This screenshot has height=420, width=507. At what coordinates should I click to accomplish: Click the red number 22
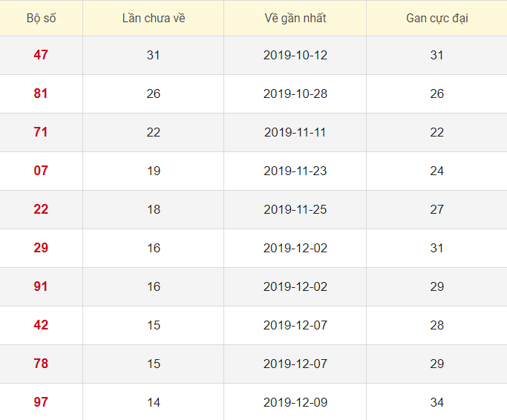(41, 209)
